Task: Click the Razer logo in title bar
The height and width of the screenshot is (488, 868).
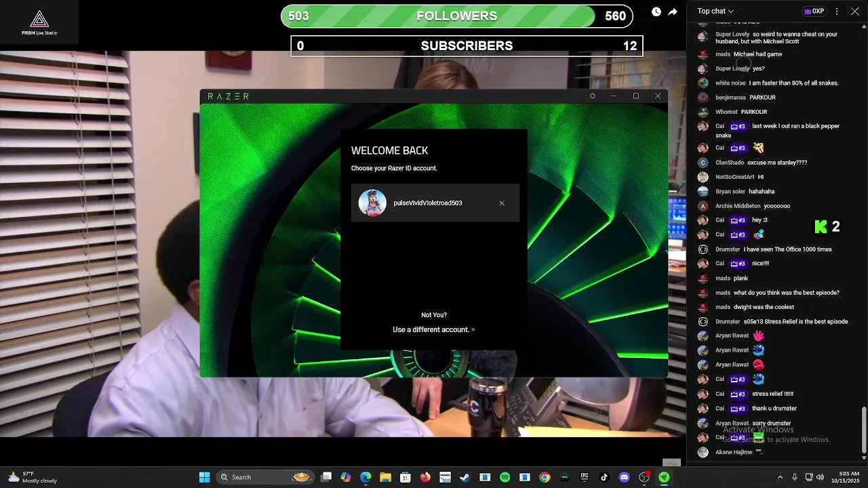Action: [228, 96]
